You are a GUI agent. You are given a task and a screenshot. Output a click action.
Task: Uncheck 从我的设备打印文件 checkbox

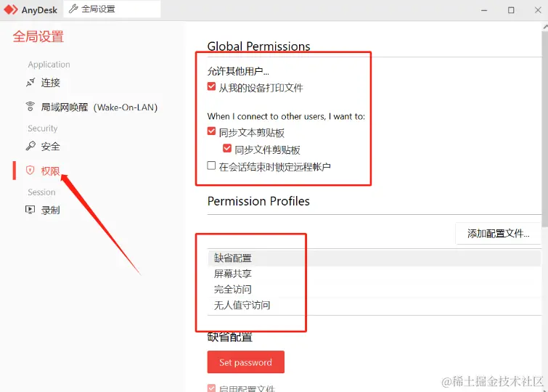(211, 86)
